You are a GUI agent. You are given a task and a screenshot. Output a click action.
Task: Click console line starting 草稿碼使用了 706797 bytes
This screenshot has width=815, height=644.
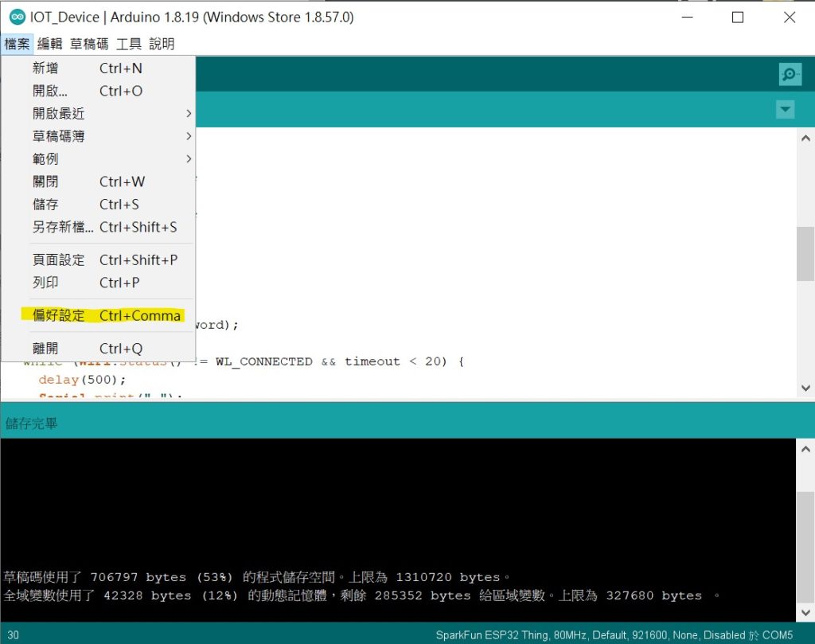pyautogui.click(x=257, y=577)
